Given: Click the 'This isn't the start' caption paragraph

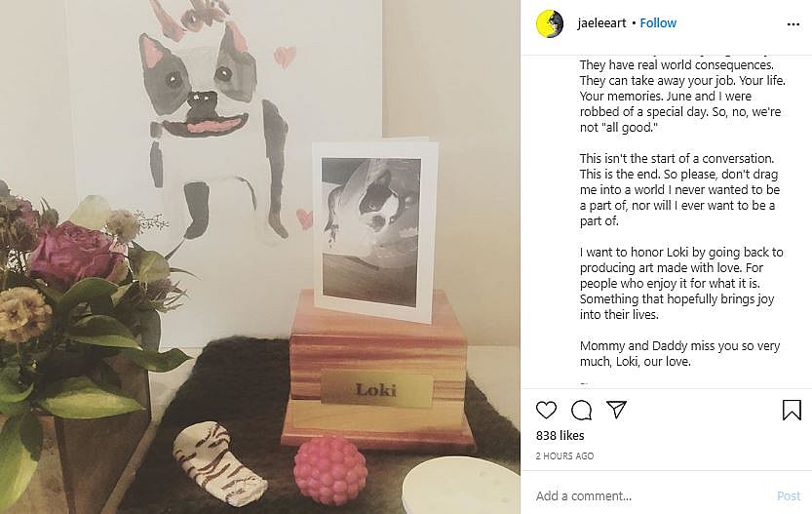Looking at the screenshot, I should click(x=679, y=189).
